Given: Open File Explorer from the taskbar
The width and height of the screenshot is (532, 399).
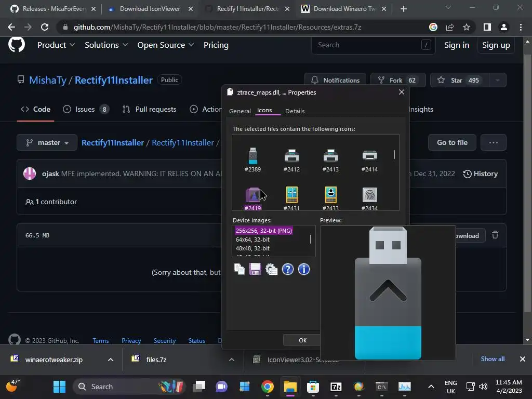Looking at the screenshot, I should click(290, 387).
